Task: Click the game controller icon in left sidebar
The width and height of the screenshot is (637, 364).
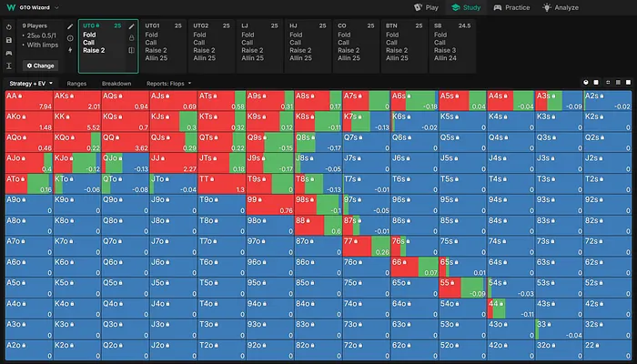Action: (x=9, y=52)
